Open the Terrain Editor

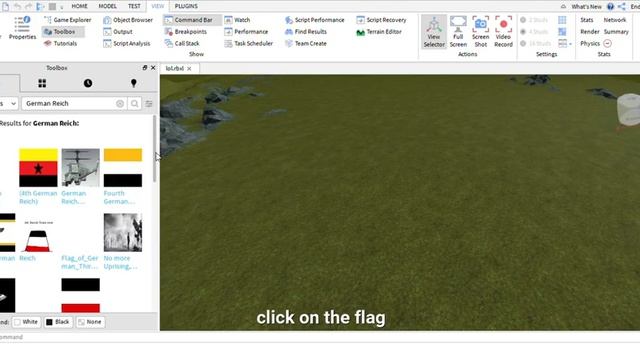(379, 31)
